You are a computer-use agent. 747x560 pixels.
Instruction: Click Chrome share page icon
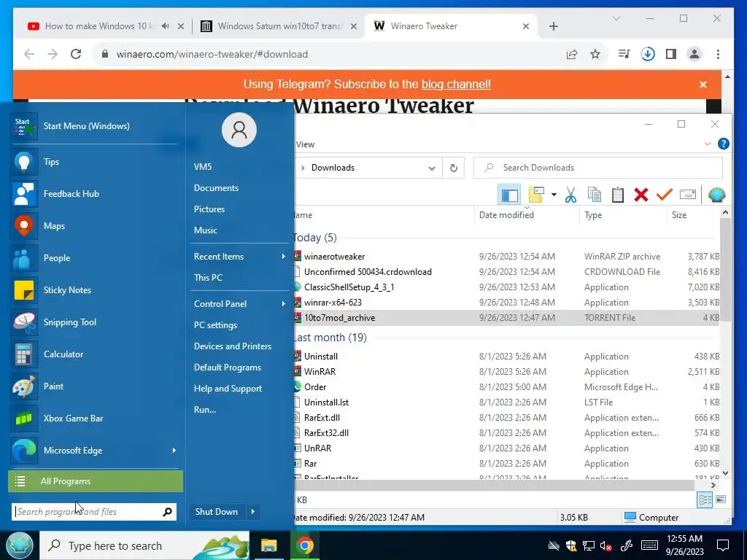click(572, 54)
